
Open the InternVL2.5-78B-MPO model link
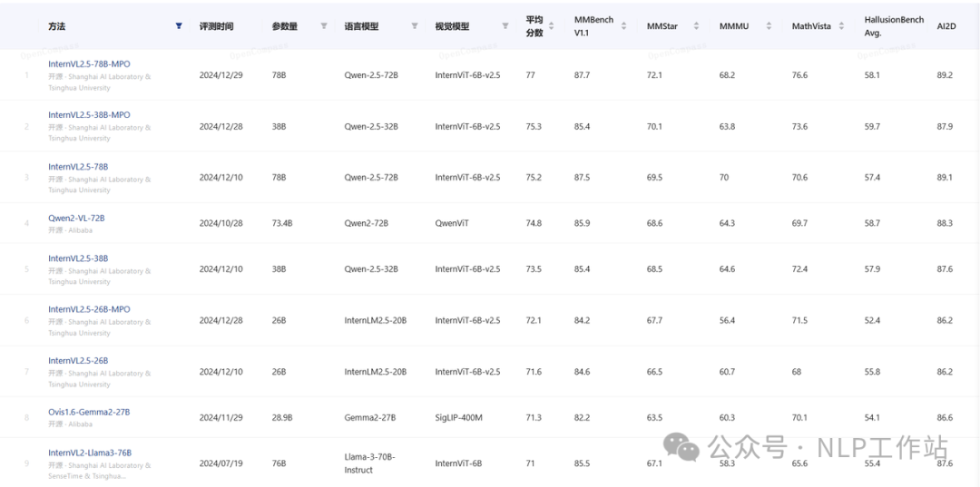pos(89,63)
